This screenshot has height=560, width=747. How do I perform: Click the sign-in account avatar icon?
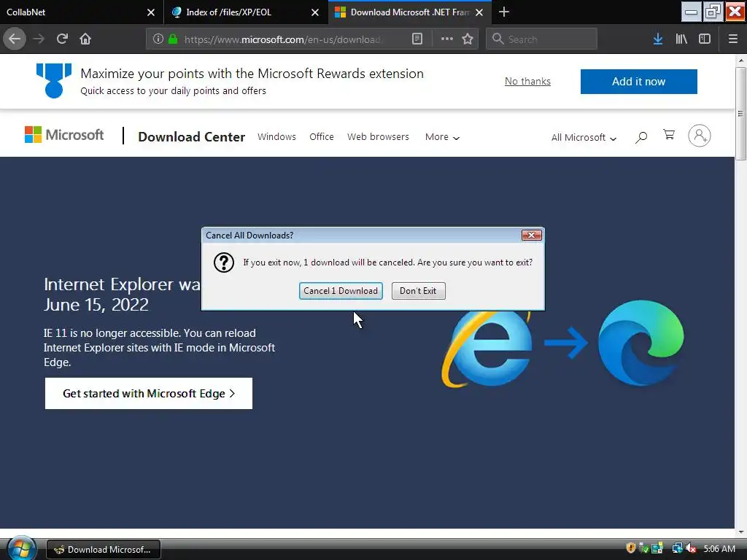(x=699, y=136)
